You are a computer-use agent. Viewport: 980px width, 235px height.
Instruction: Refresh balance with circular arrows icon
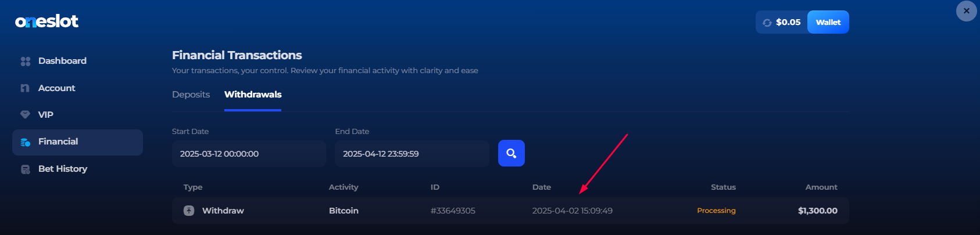click(767, 23)
